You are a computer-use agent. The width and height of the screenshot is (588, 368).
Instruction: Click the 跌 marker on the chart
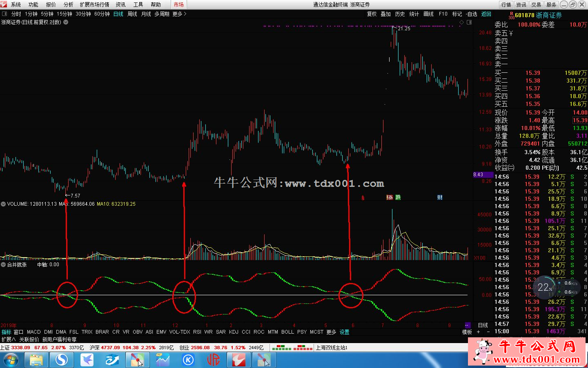[x=398, y=197]
